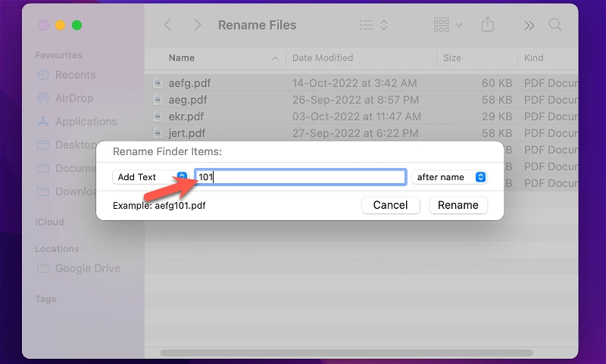This screenshot has width=606, height=364.
Task: Click the Rename button
Action: click(x=458, y=205)
